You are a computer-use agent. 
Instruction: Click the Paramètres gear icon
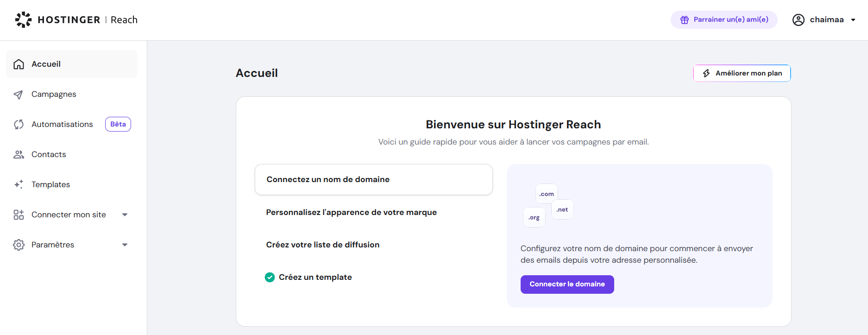[19, 245]
